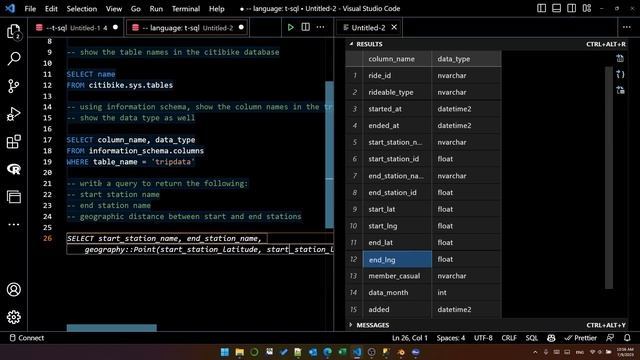Select the end_lng cell

pos(397,260)
